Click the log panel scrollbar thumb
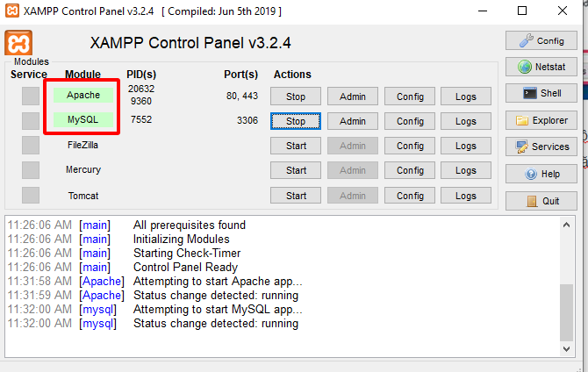This screenshot has height=372, width=588. (566, 312)
